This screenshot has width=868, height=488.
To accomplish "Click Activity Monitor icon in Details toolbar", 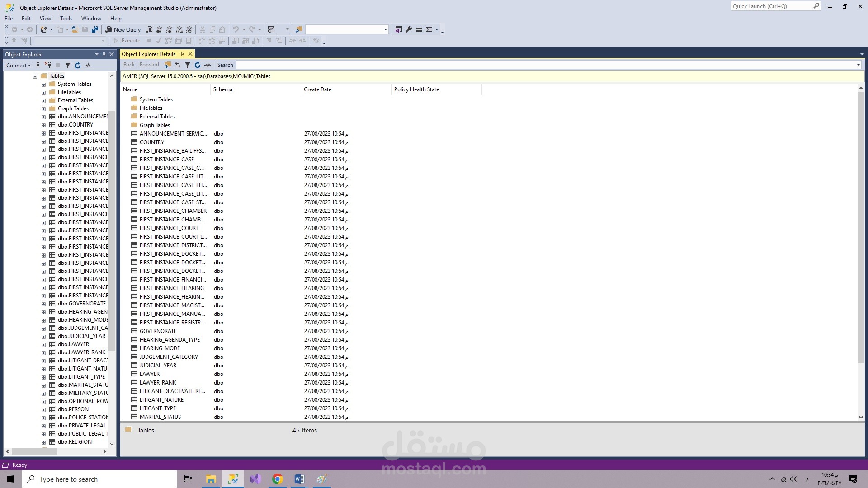I will 208,65.
